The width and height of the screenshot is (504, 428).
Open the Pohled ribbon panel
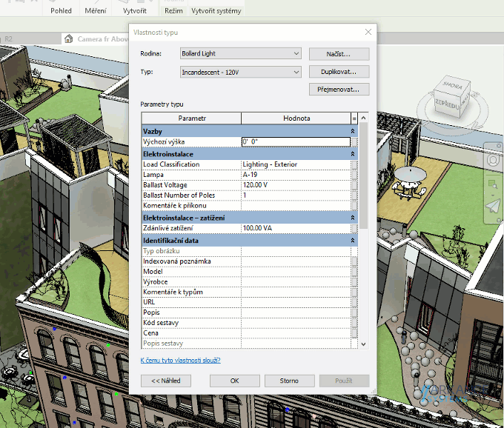[x=62, y=11]
